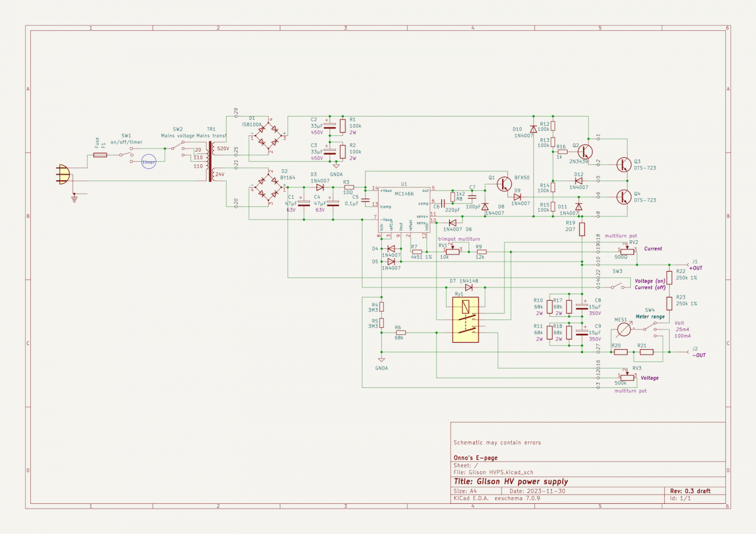Viewport: 756px width, 534px height.
Task: Click the blue timer circle symbol
Action: [148, 161]
